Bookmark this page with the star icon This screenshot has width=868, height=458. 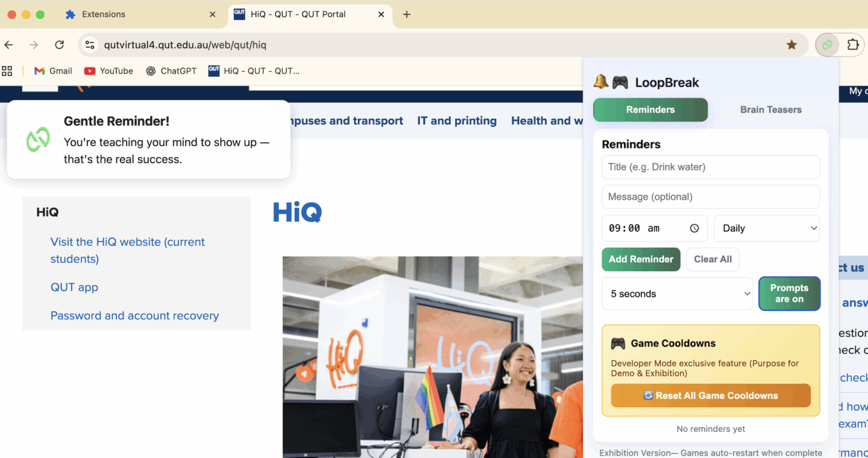point(791,45)
